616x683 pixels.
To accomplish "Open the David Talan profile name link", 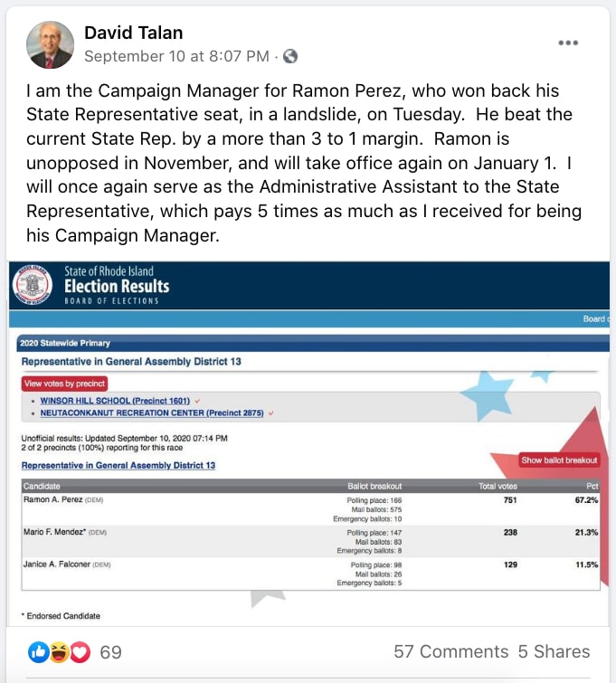I will pos(133,33).
